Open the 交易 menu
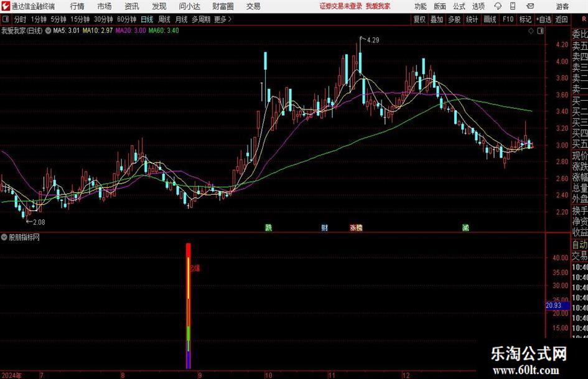 coord(253,6)
